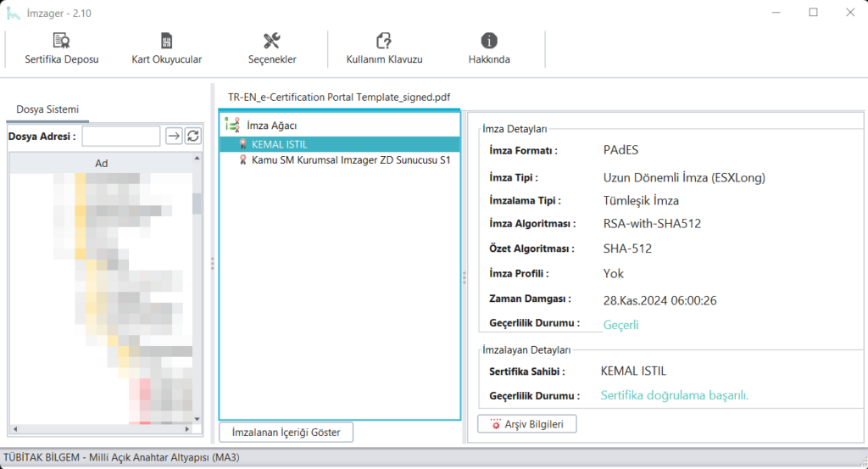868x469 pixels.
Task: Click file list scroll up arrow
Action: point(197,159)
